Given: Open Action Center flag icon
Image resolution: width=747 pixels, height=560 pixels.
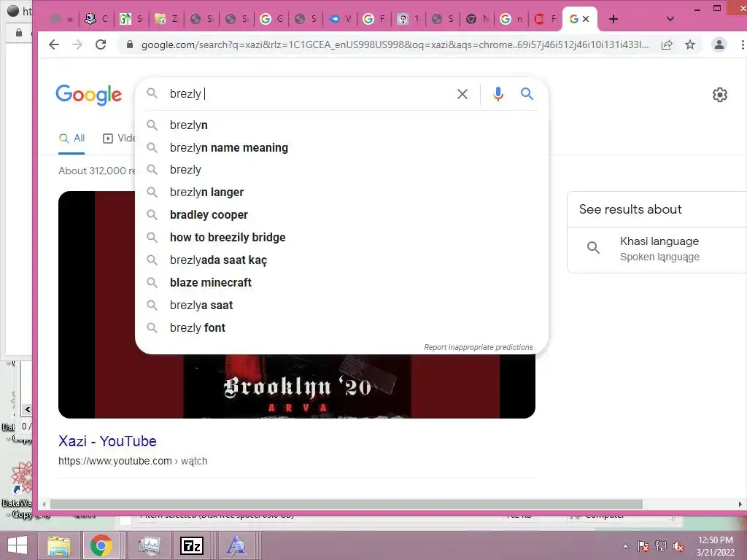Looking at the screenshot, I should tap(643, 546).
